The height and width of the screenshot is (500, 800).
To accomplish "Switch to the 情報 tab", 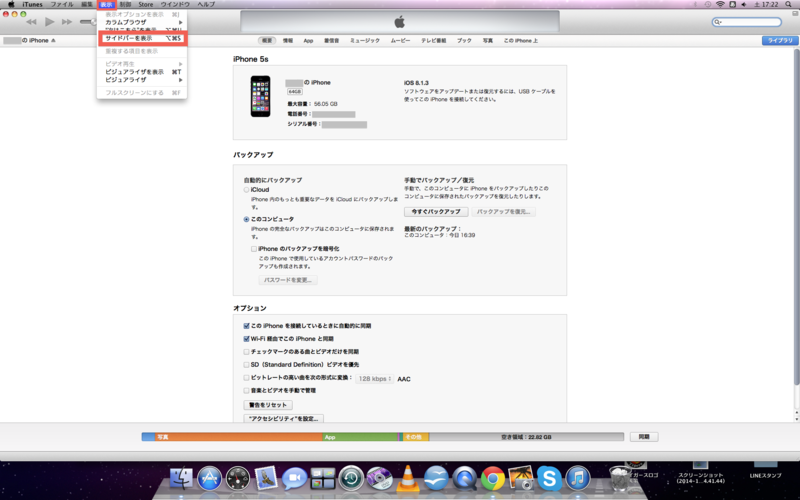I will [x=288, y=40].
